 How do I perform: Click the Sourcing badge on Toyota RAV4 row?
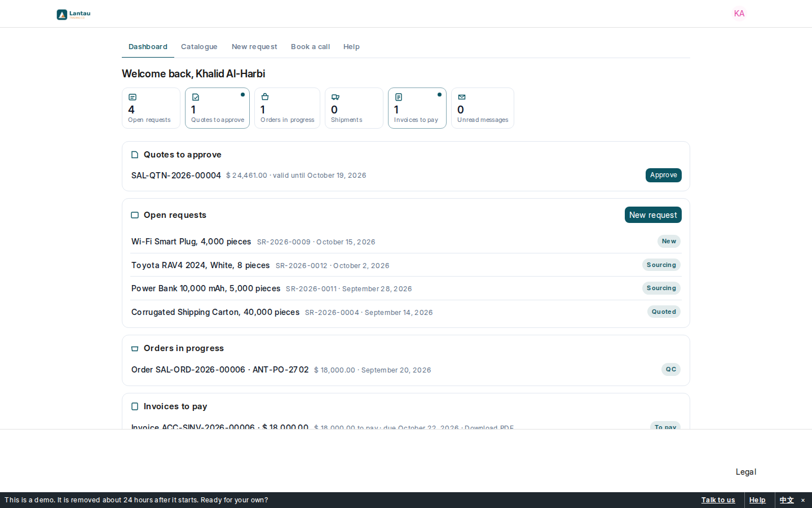661,265
